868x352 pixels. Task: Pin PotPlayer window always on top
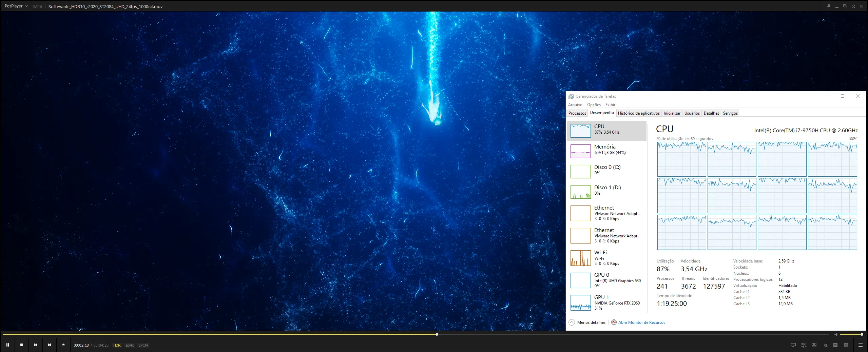[x=829, y=6]
